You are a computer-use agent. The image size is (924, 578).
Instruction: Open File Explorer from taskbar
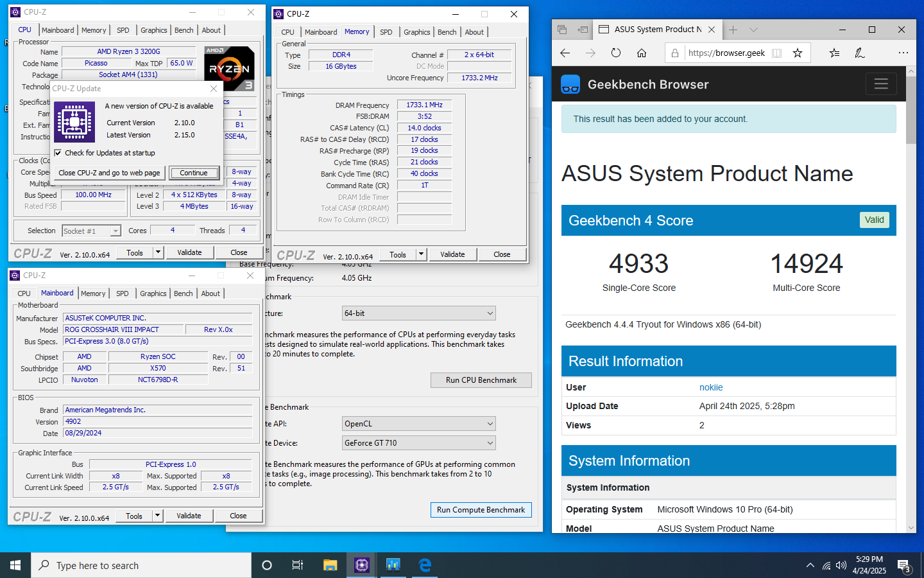click(330, 565)
